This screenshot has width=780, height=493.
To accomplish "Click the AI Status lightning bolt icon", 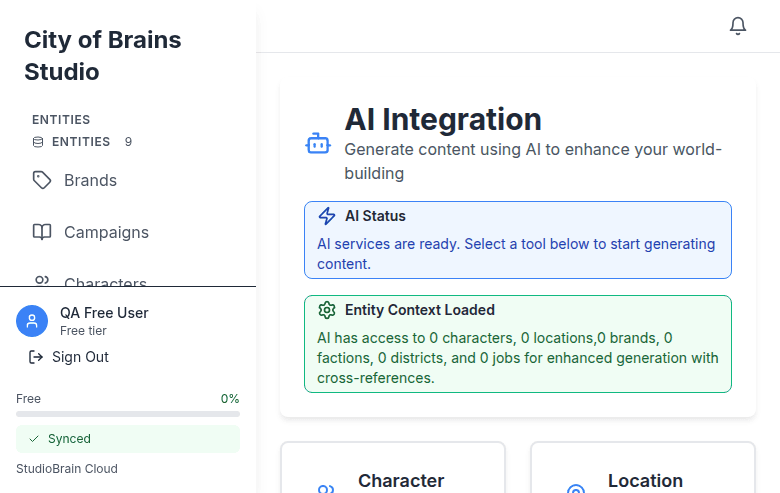I will coord(327,216).
